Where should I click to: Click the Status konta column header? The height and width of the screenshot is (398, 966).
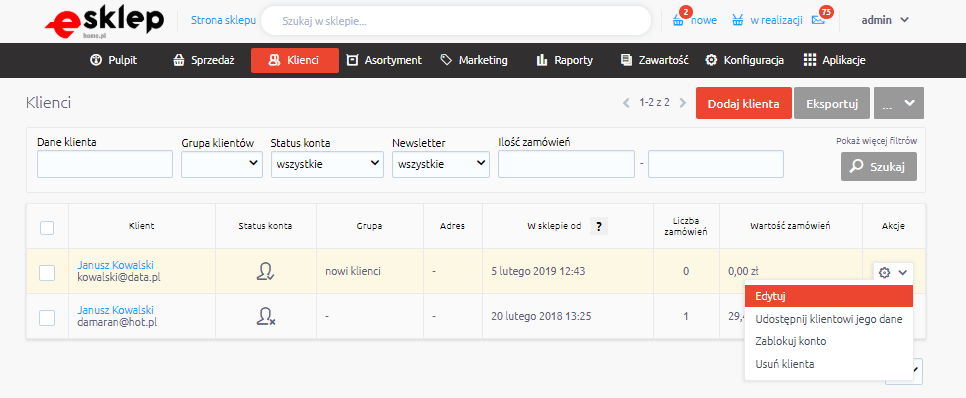[266, 226]
